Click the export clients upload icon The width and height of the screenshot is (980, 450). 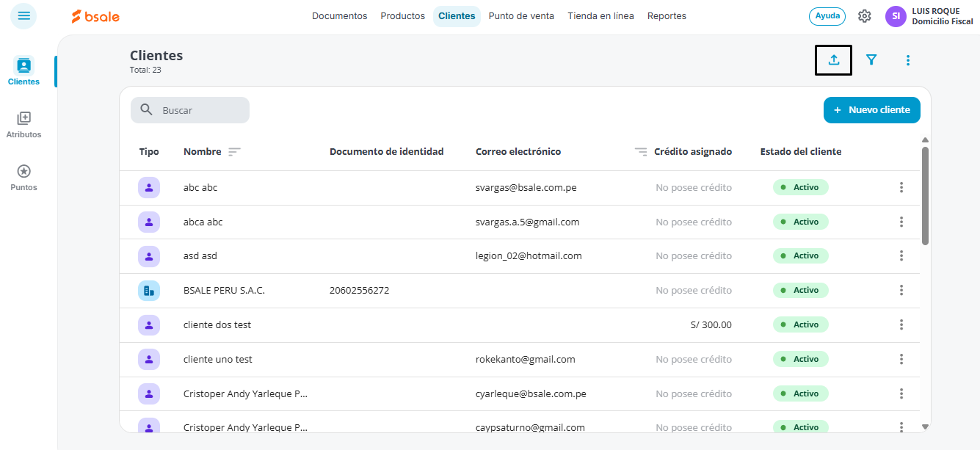pyautogui.click(x=834, y=60)
